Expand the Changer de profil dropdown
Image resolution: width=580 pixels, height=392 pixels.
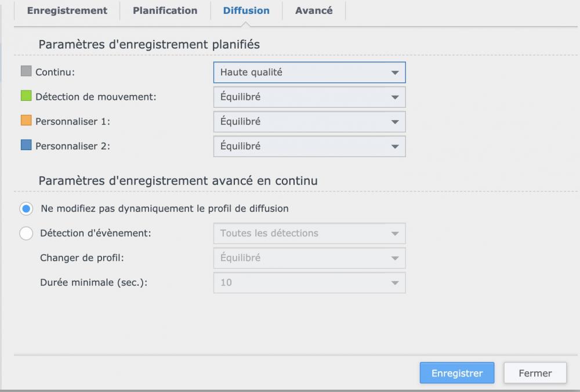point(309,258)
